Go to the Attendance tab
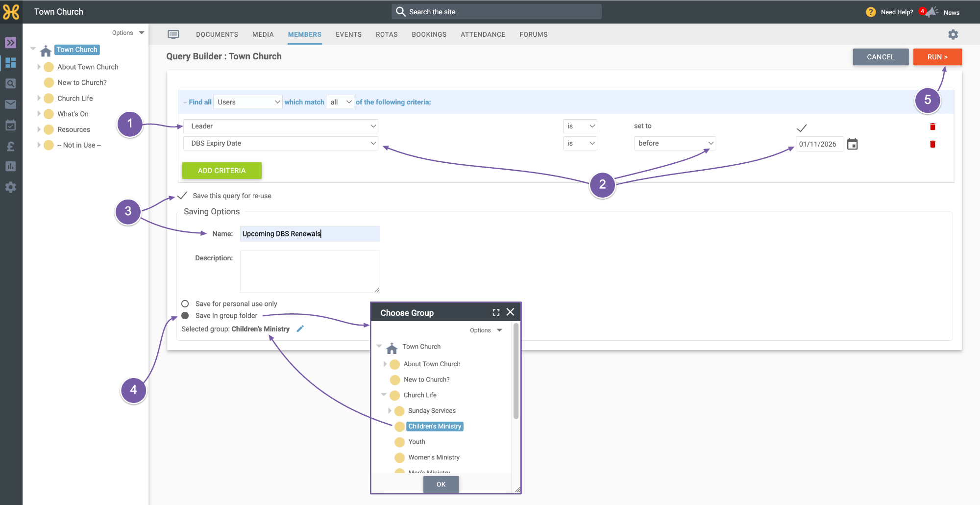This screenshot has height=505, width=980. click(483, 34)
